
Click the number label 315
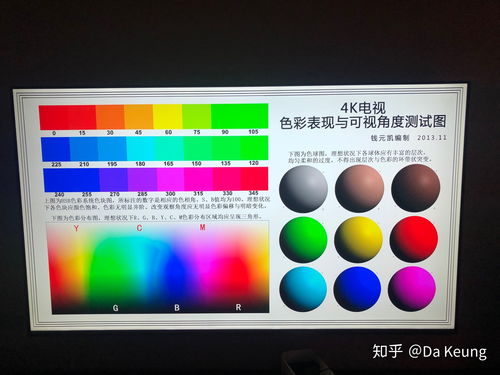(198, 193)
